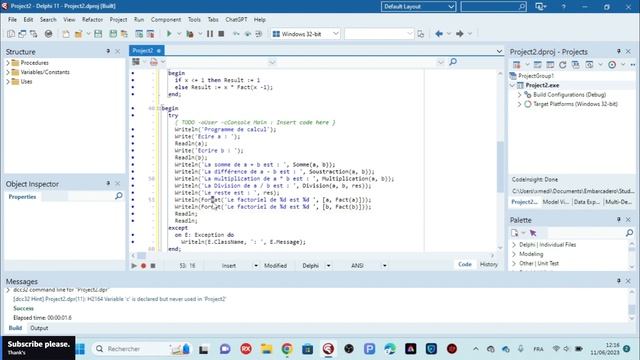Pin the Structure panel
640x360 pixels.
(108, 51)
